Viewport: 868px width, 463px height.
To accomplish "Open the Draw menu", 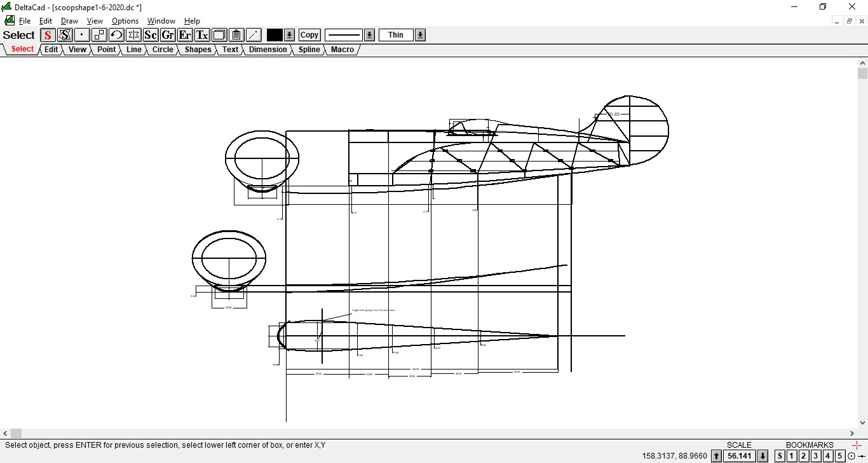I will (69, 21).
